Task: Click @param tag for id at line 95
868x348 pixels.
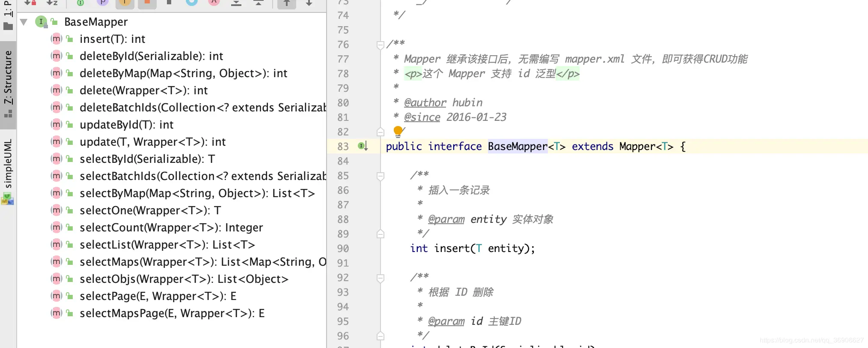Action: click(446, 321)
